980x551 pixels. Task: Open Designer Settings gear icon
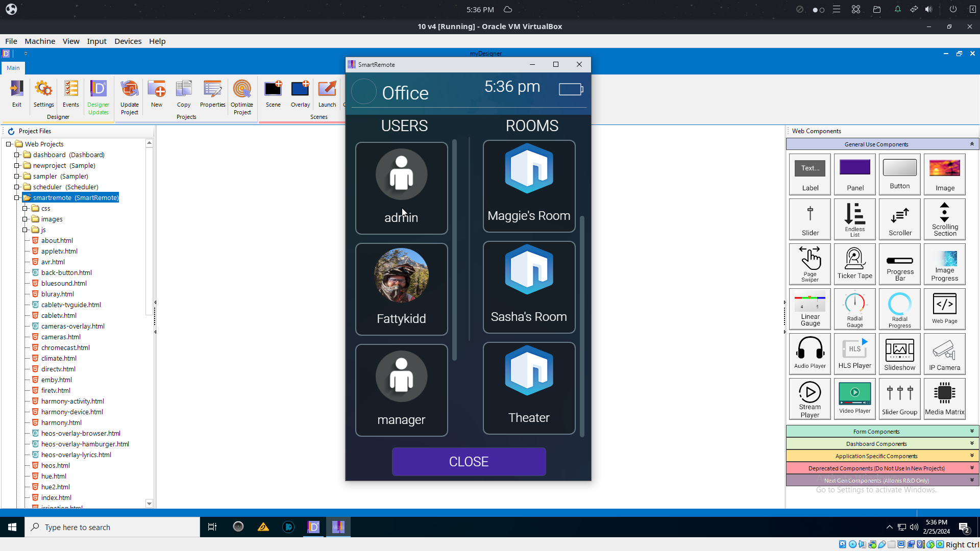(43, 94)
